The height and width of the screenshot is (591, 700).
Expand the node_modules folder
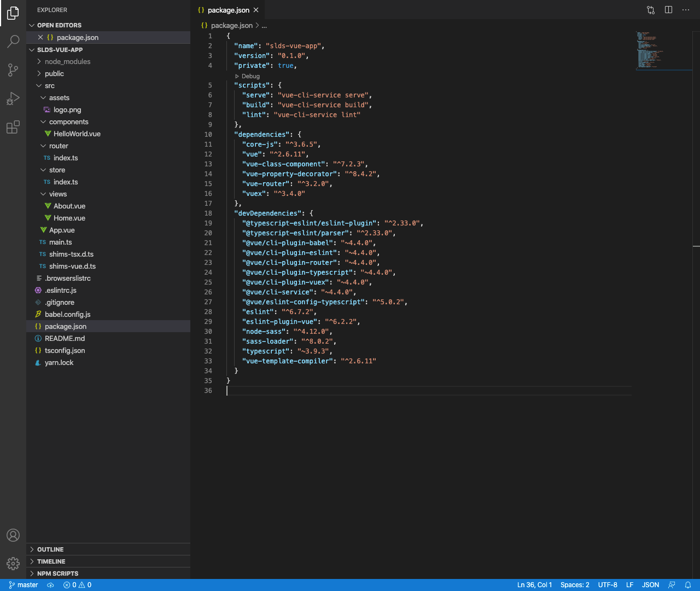click(x=67, y=62)
